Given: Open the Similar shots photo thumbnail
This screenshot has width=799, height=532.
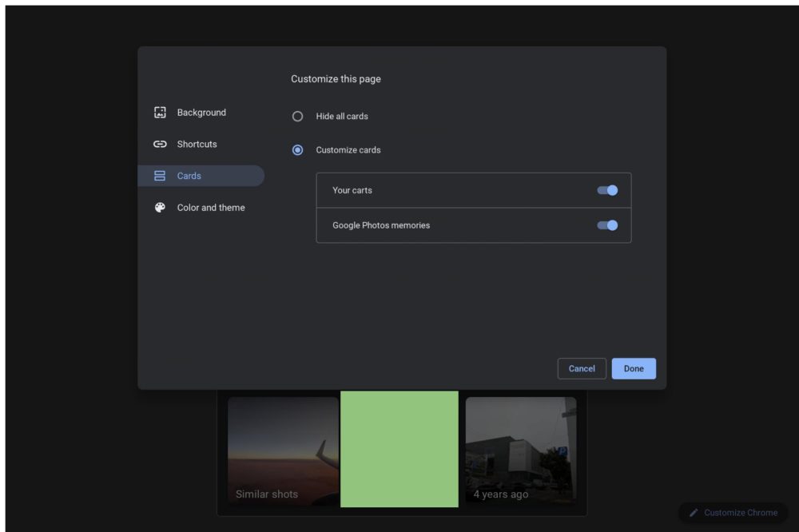Looking at the screenshot, I should tap(283, 451).
